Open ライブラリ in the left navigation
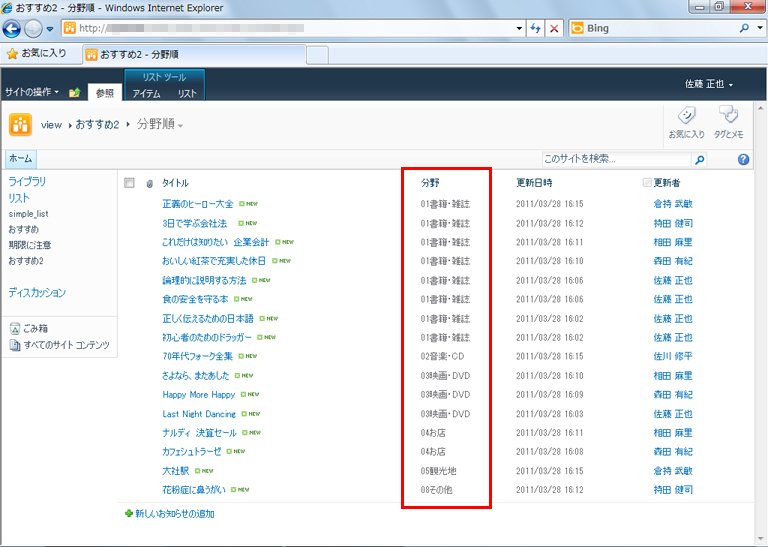Screen dimensions: 768x547 click(x=27, y=181)
